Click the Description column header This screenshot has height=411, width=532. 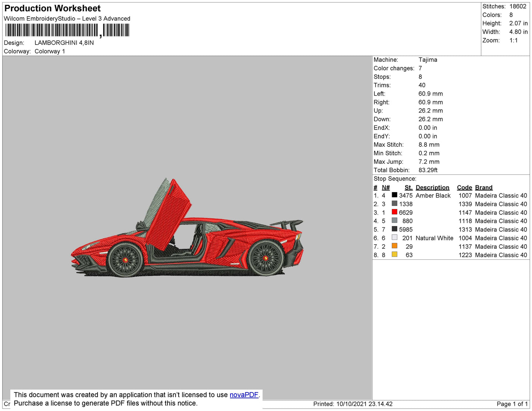(x=432, y=187)
